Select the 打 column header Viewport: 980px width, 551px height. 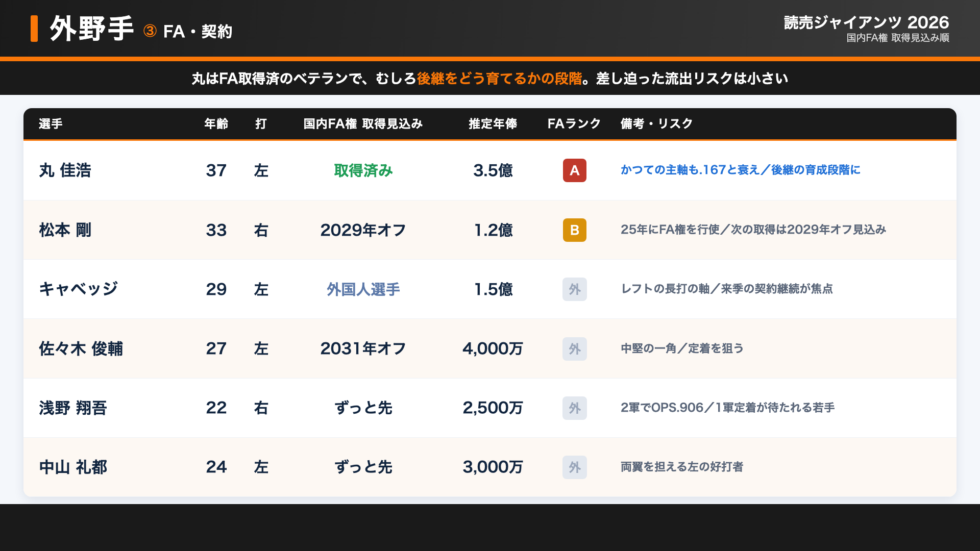(261, 123)
